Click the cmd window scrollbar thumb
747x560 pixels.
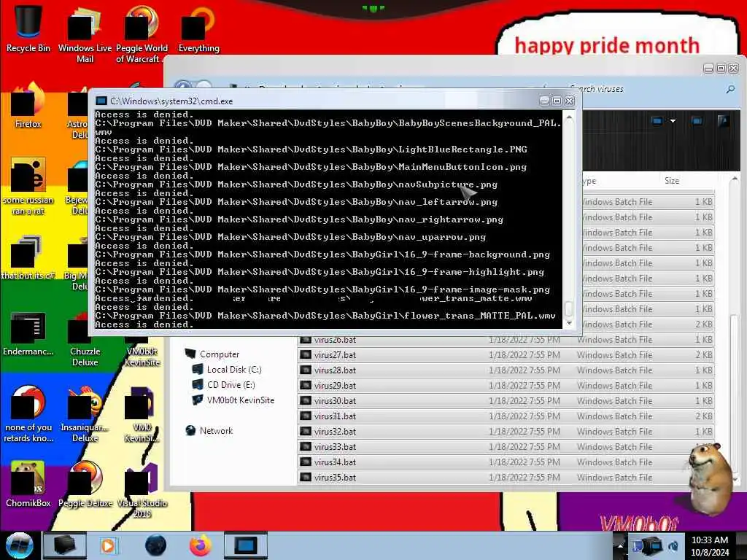[x=569, y=308]
